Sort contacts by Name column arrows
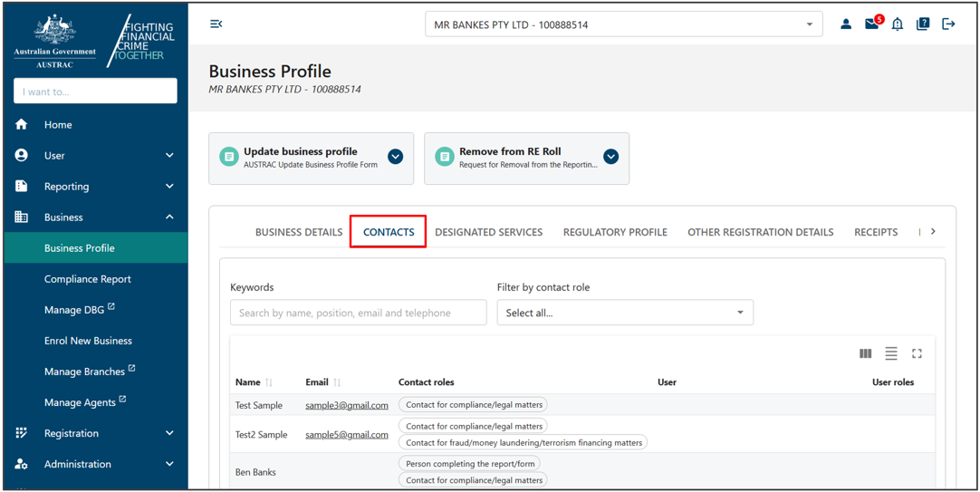 point(269,382)
